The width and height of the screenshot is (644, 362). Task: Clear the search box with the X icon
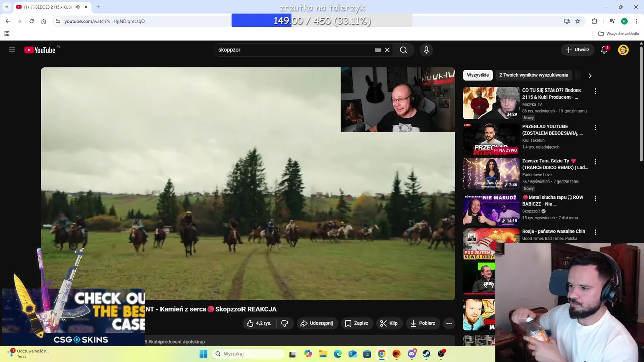(x=387, y=50)
